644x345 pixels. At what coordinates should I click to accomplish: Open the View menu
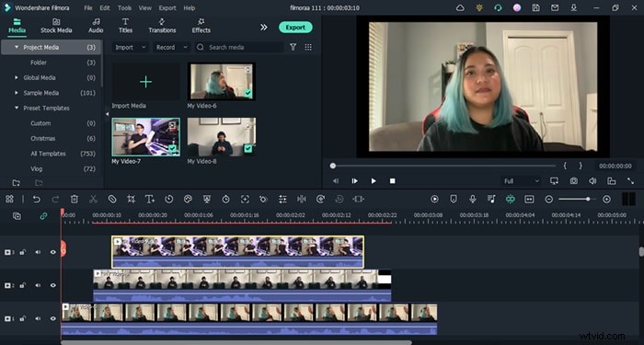tap(144, 7)
